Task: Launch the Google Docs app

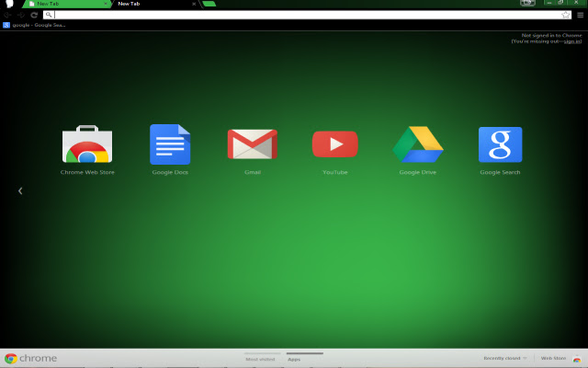Action: pyautogui.click(x=170, y=144)
